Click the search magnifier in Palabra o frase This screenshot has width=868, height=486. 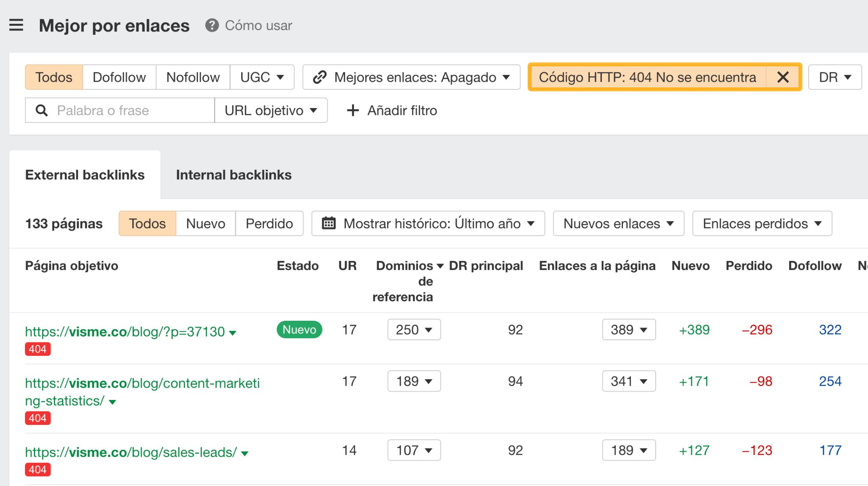tap(41, 110)
